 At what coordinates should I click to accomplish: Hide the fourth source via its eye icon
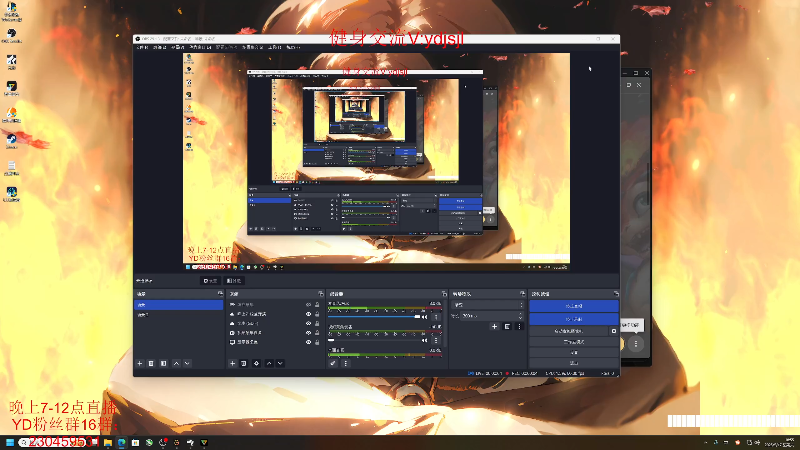point(309,333)
